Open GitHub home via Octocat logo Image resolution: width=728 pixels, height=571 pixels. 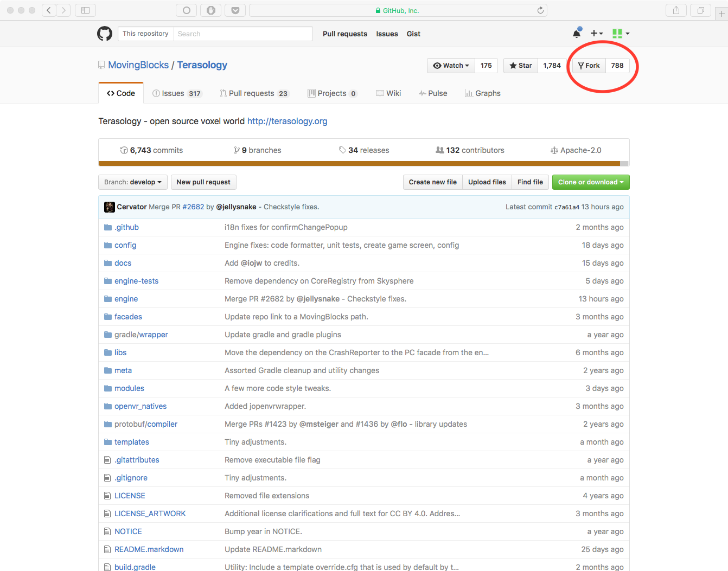(105, 34)
